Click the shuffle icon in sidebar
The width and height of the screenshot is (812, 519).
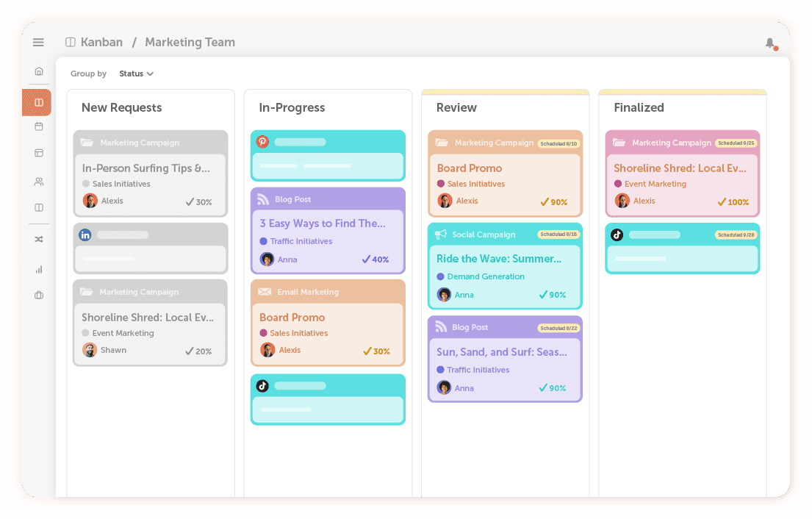coord(39,239)
